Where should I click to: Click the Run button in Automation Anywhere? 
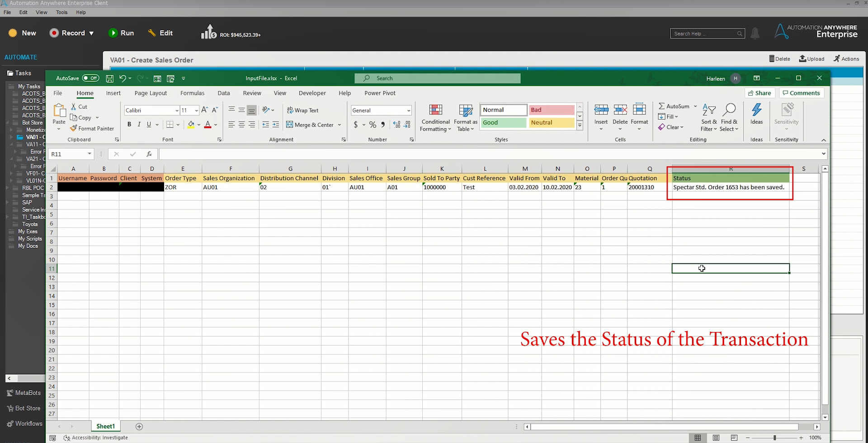click(121, 33)
